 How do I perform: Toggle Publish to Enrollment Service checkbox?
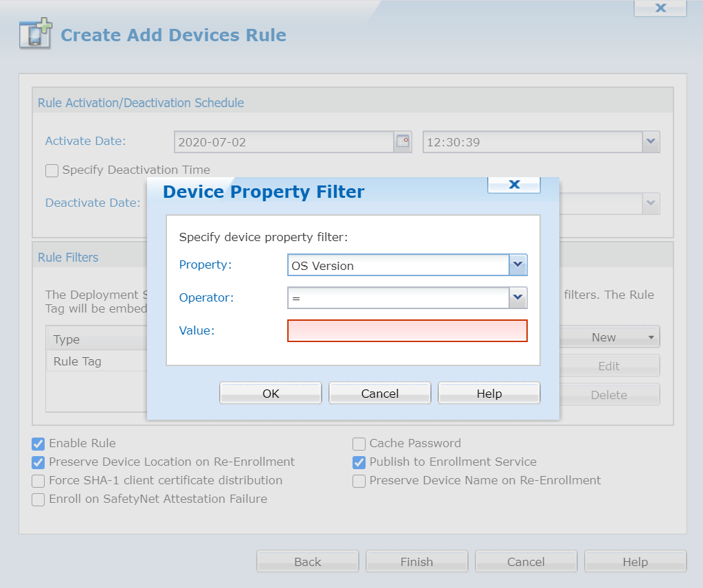pyautogui.click(x=359, y=462)
